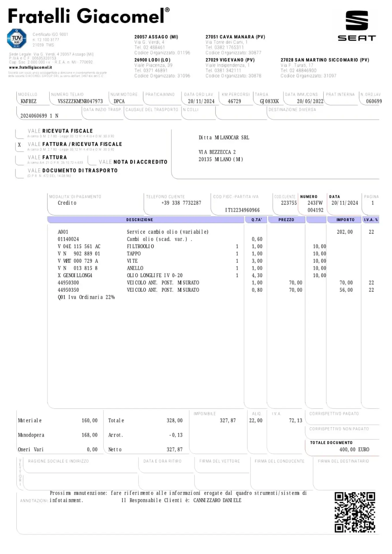
Task: Click Cava Manara branch heading
Action: (x=235, y=37)
